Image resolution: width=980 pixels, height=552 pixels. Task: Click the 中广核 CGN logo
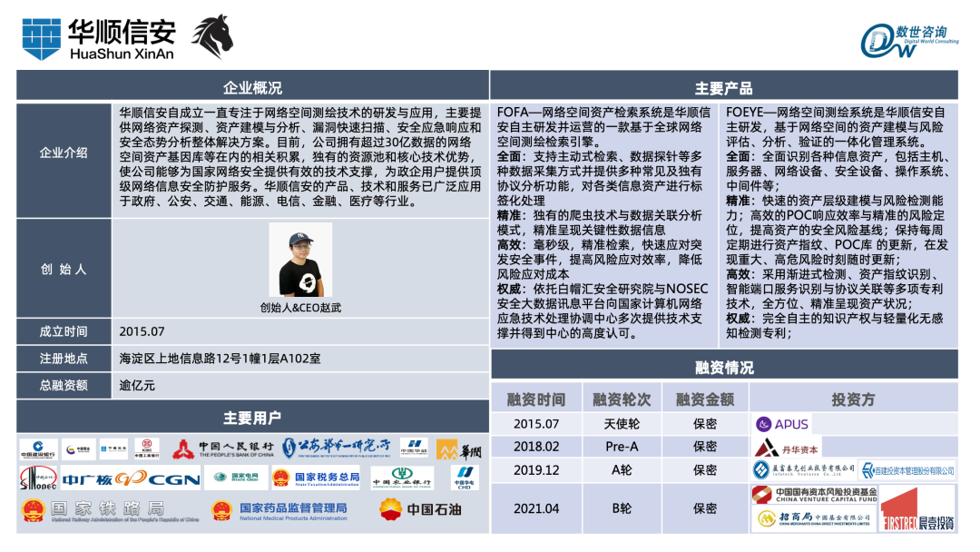click(131, 478)
